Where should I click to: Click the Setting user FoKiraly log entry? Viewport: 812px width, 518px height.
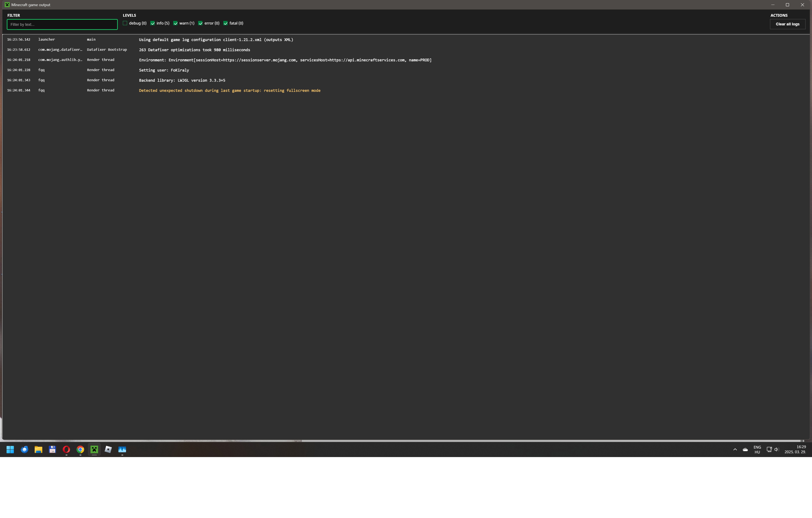(x=164, y=70)
